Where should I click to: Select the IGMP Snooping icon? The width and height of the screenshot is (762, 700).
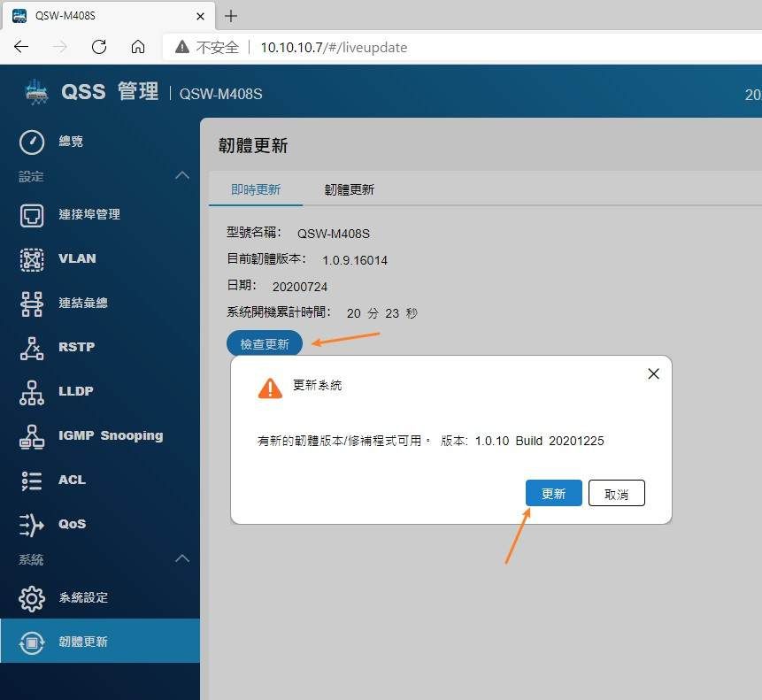coord(32,435)
